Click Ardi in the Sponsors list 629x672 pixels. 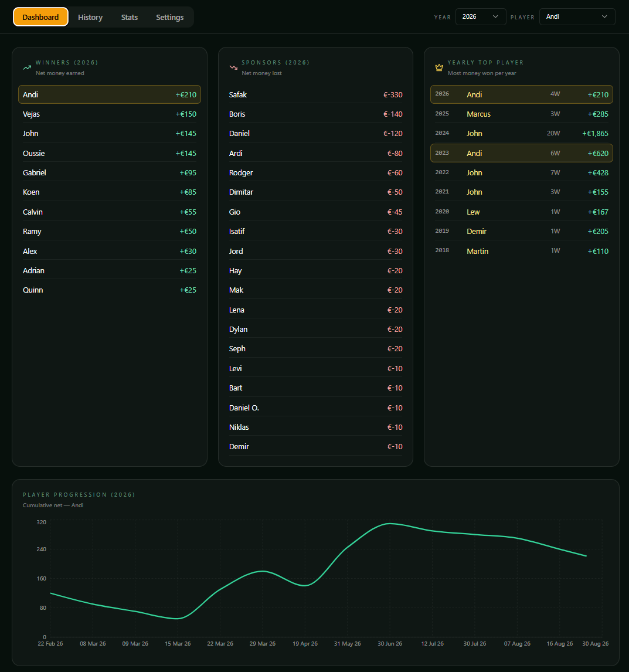pos(316,154)
